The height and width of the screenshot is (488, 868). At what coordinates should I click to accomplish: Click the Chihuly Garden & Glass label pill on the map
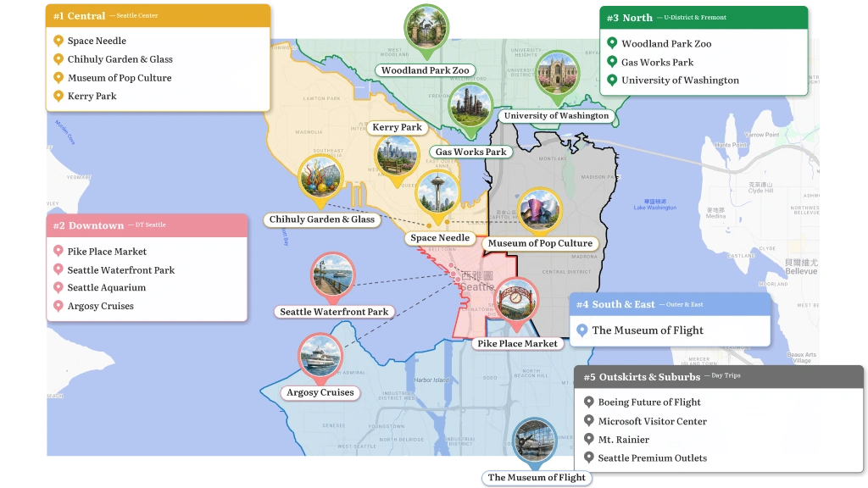[x=322, y=219]
